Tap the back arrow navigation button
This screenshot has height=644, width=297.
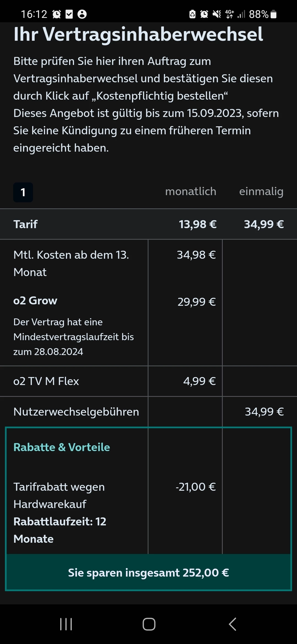(232, 624)
